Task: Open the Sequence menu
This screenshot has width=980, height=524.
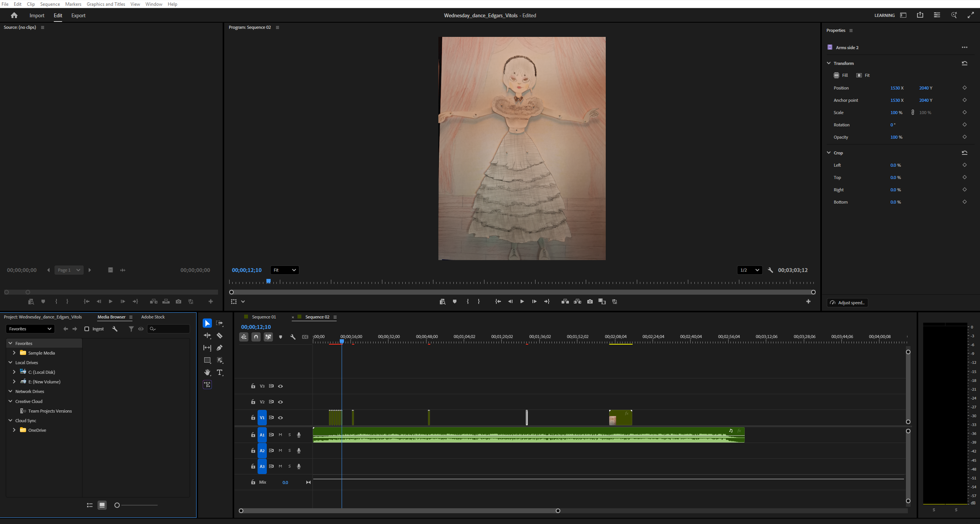Action: (50, 4)
